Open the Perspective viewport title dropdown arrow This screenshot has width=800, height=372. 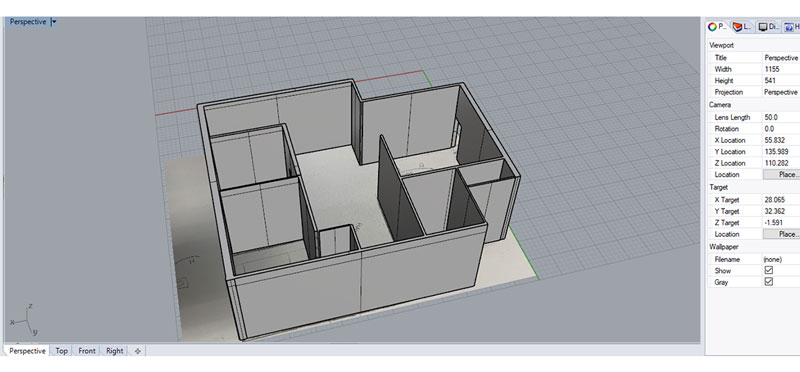point(54,22)
